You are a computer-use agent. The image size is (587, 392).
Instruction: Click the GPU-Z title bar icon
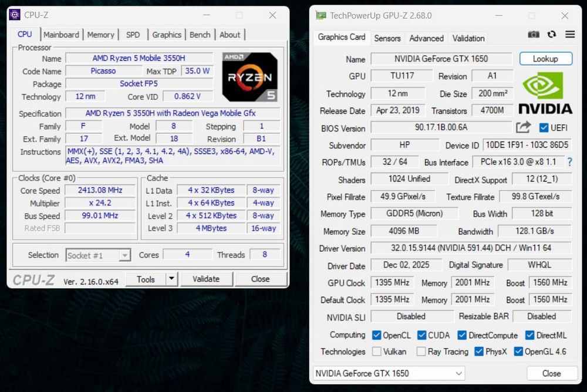tap(321, 15)
